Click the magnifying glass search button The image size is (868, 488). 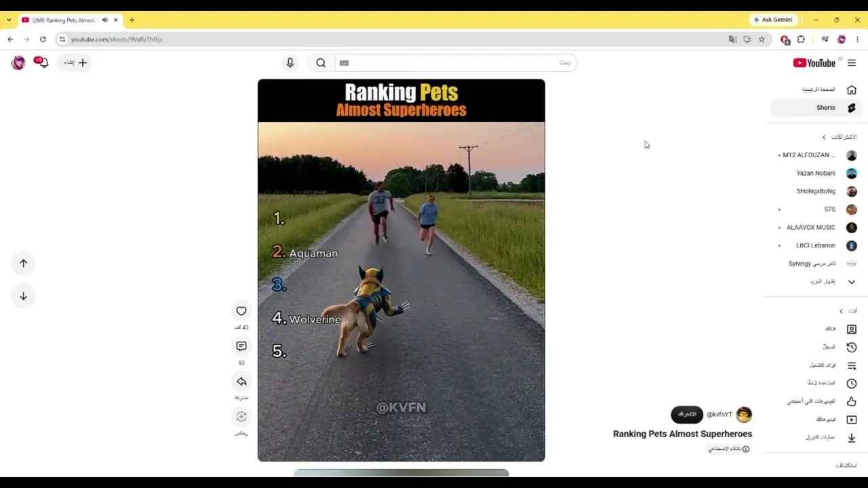tap(321, 63)
